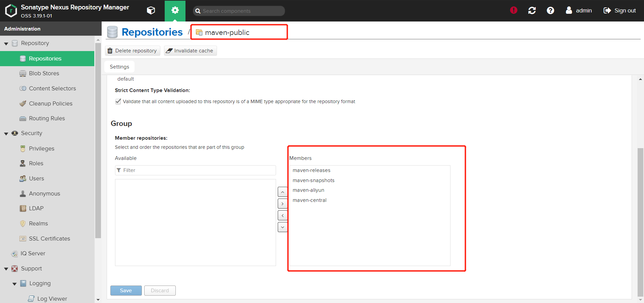
Task: Add repository to Members with right arrow
Action: point(282,204)
